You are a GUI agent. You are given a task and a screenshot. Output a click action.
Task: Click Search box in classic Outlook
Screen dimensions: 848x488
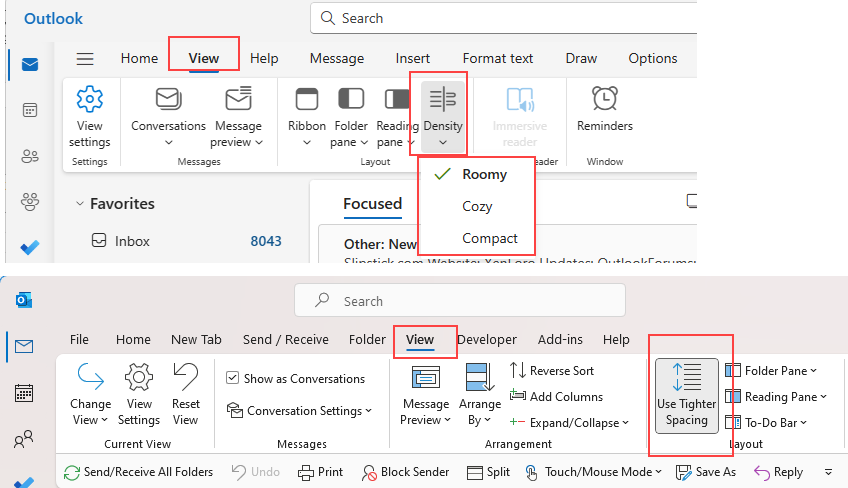click(x=460, y=300)
